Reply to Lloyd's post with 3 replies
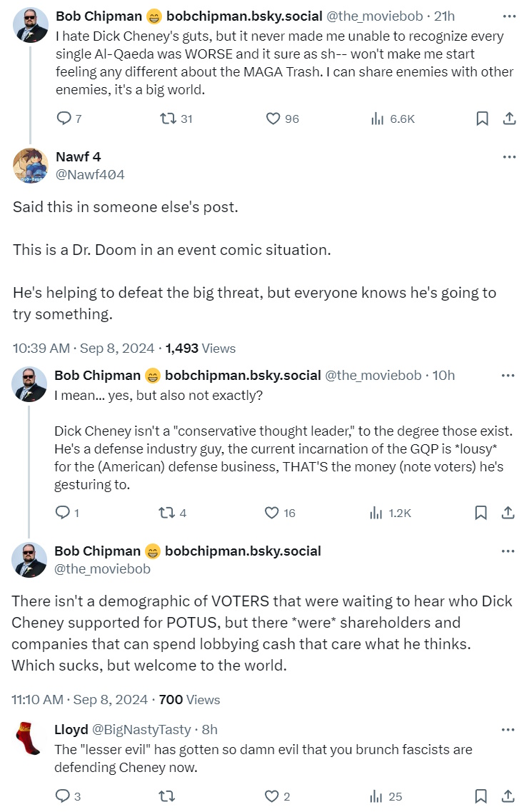 point(63,796)
